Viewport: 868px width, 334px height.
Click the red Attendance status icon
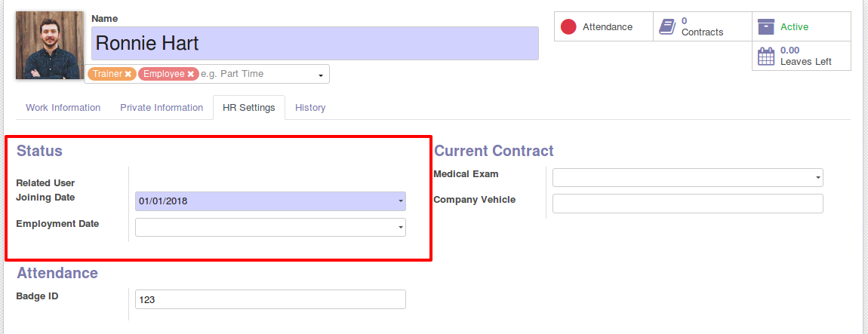point(568,26)
